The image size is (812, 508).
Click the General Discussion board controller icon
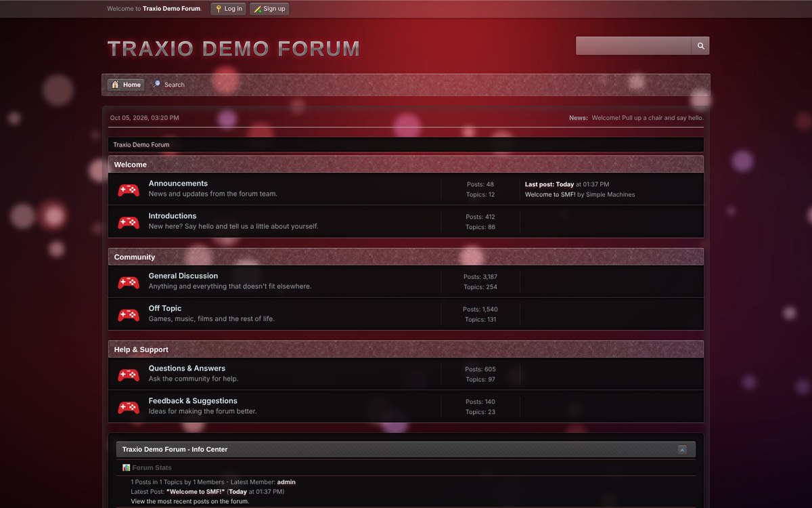point(129,282)
